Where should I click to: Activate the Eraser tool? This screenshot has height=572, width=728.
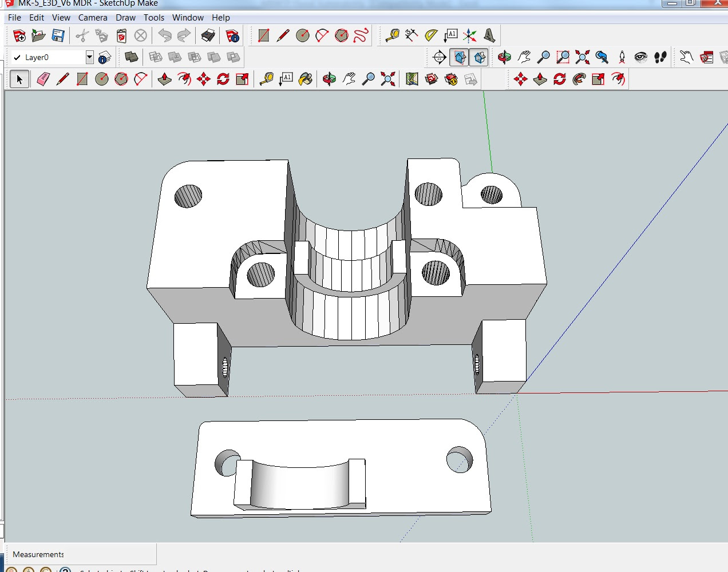(x=43, y=79)
